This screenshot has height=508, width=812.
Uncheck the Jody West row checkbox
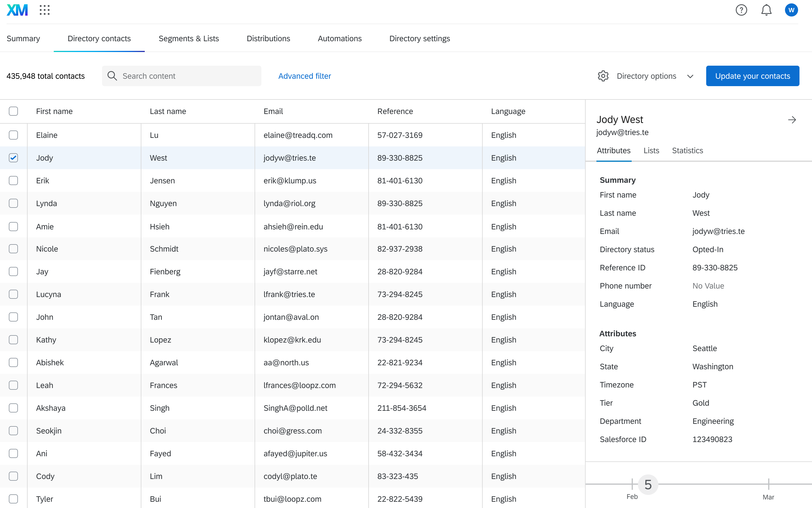13,158
